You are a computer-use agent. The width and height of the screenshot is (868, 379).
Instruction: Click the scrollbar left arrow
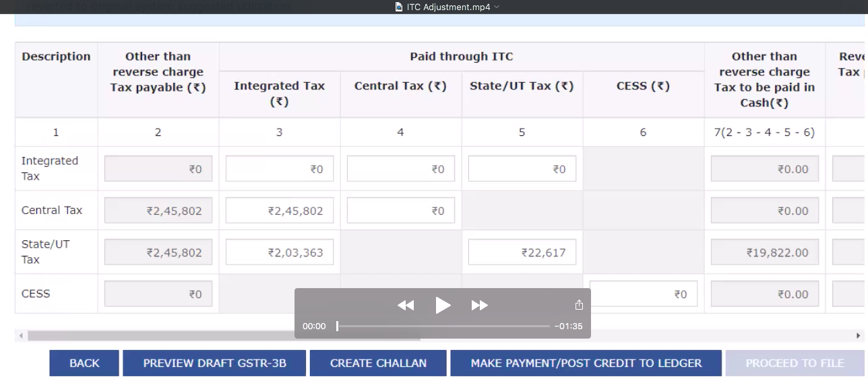21,335
